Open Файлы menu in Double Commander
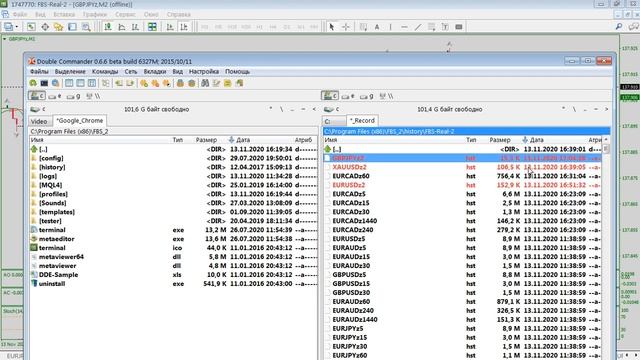The height and width of the screenshot is (360, 640). (39, 71)
